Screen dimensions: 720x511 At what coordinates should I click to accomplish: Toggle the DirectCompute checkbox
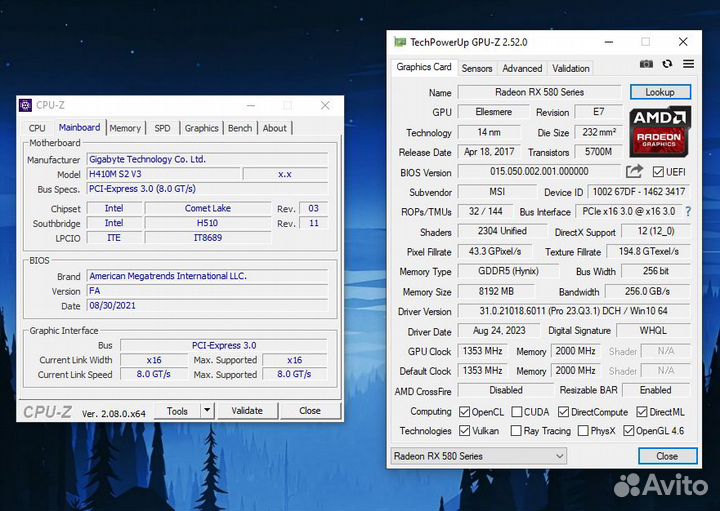[x=563, y=412]
